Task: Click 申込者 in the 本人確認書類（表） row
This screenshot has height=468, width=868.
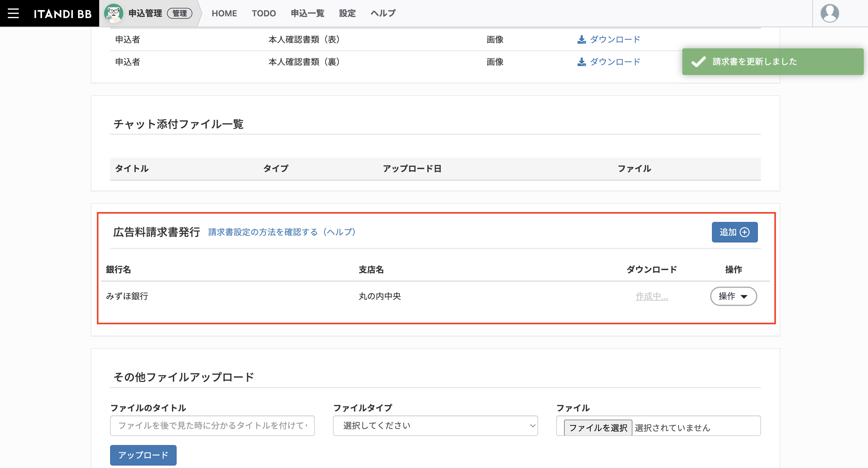Action: pos(127,39)
